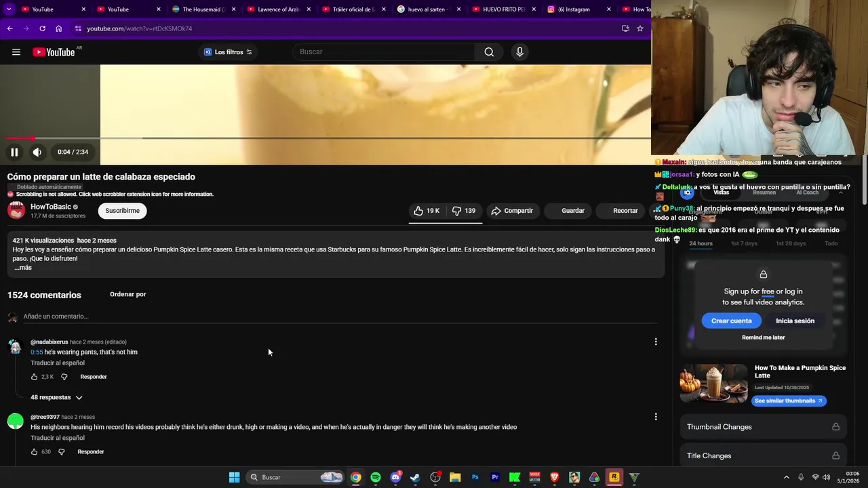868x488 pixels.
Task: Go back with the browser back arrow
Action: click(9, 28)
